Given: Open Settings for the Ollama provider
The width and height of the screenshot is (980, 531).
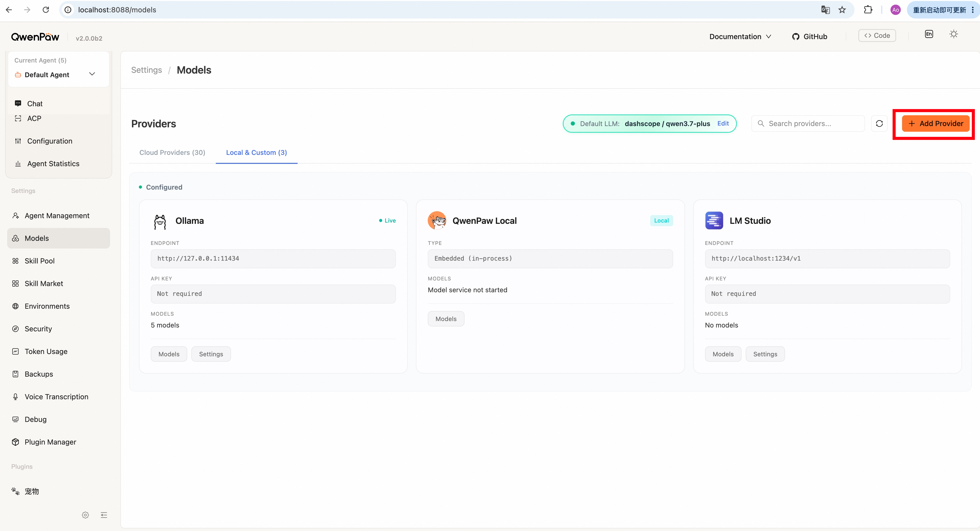Looking at the screenshot, I should tap(211, 354).
